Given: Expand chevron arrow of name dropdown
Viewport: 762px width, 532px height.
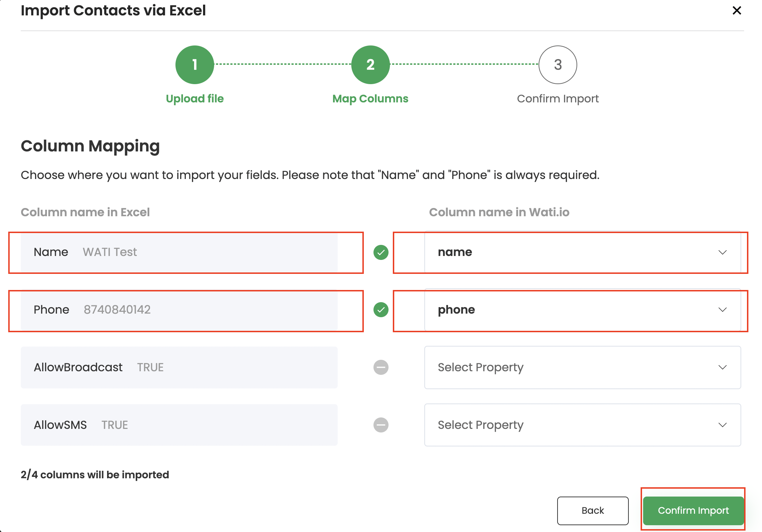Looking at the screenshot, I should (x=723, y=252).
